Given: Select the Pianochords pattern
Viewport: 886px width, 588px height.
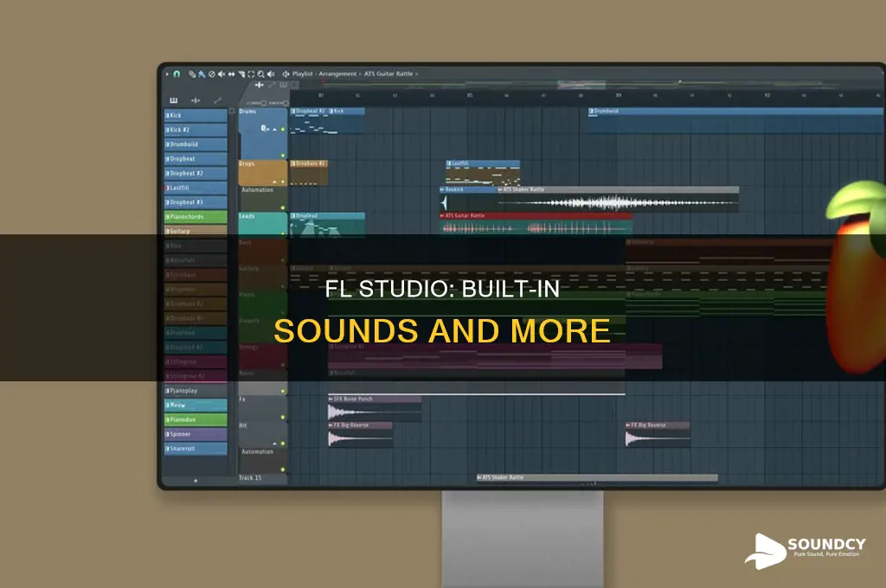Looking at the screenshot, I should coord(196,217).
